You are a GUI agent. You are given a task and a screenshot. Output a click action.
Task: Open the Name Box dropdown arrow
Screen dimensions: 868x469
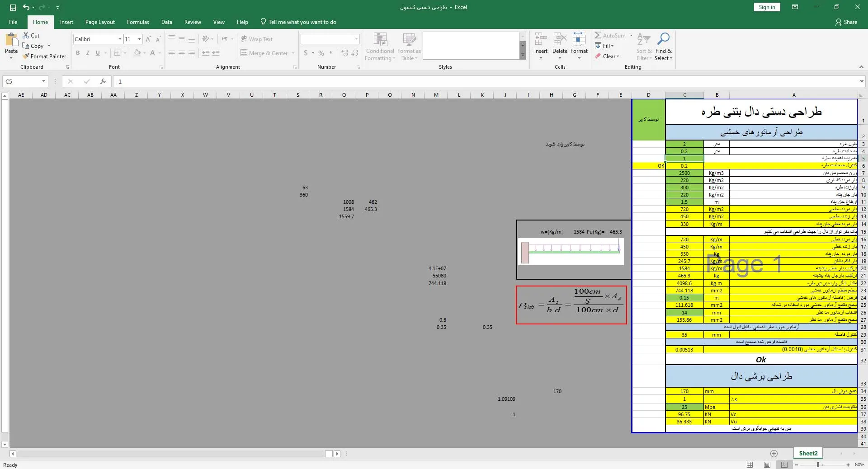[x=43, y=81]
